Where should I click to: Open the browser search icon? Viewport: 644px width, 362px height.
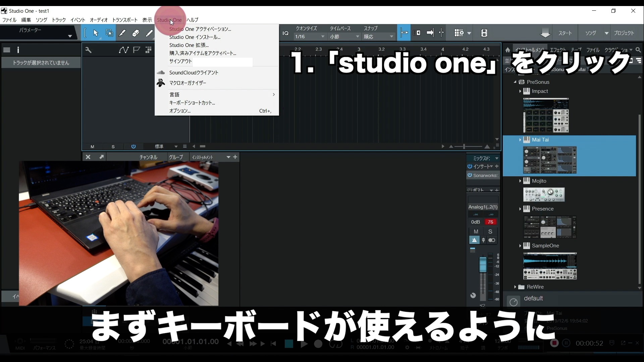[639, 50]
